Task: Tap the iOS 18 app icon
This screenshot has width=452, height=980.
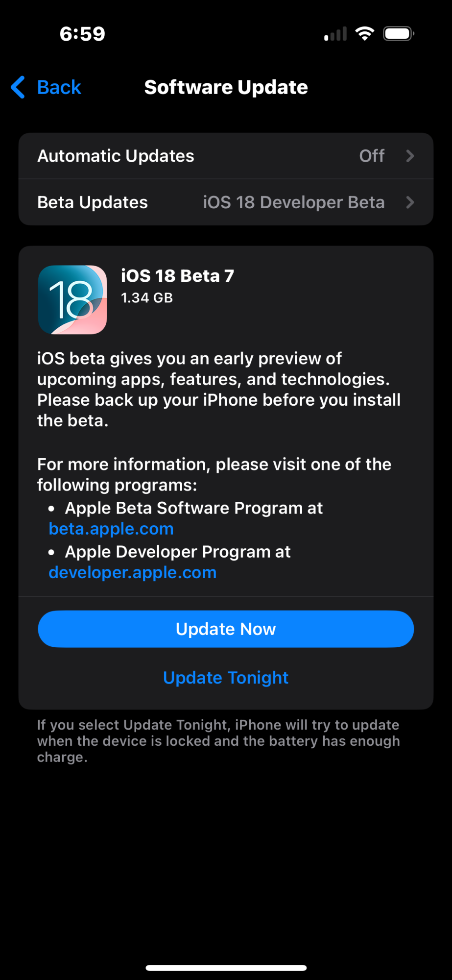Action: pos(72,300)
